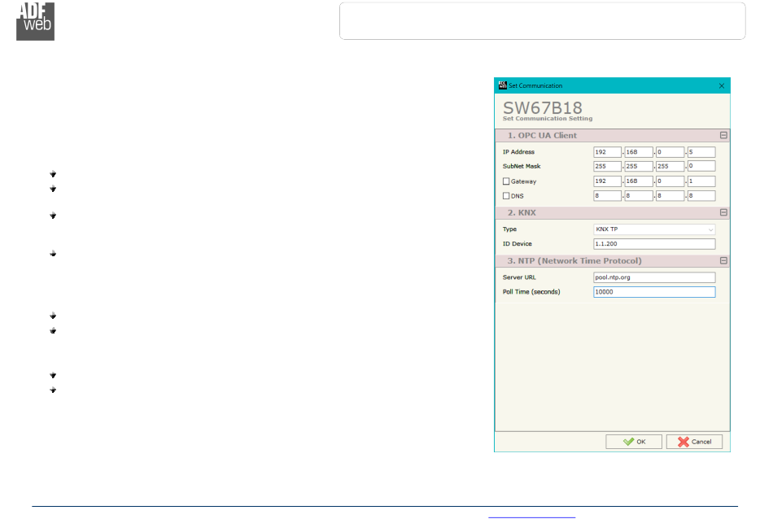Click the SW67B18 title text
Viewport: 773px width, 532px height.
pos(542,107)
